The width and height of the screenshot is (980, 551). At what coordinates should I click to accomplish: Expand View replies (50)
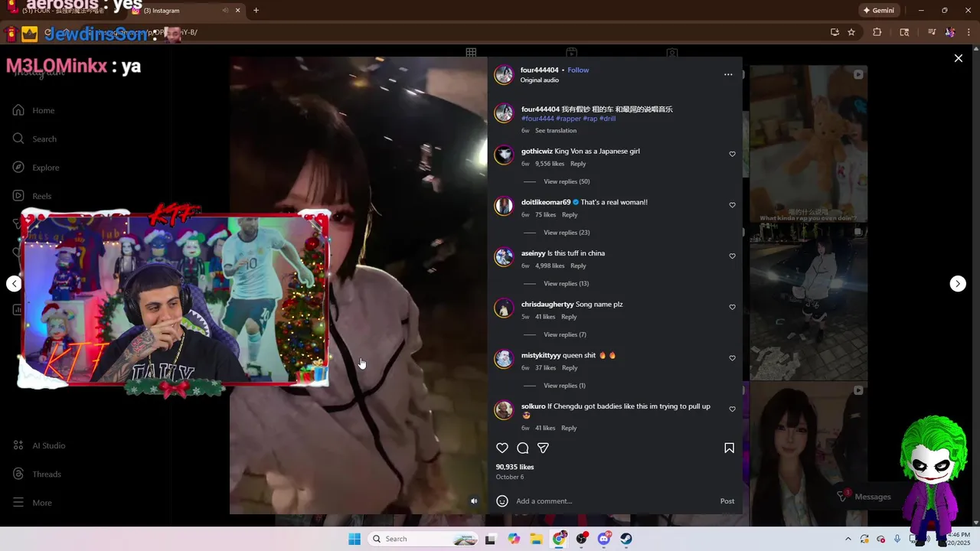click(567, 181)
